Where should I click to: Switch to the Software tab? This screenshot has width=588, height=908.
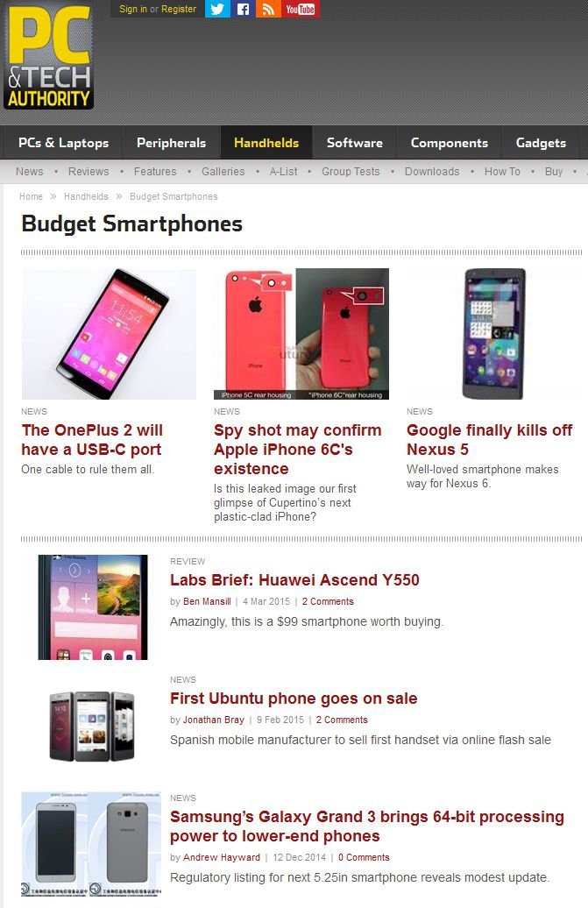[355, 143]
